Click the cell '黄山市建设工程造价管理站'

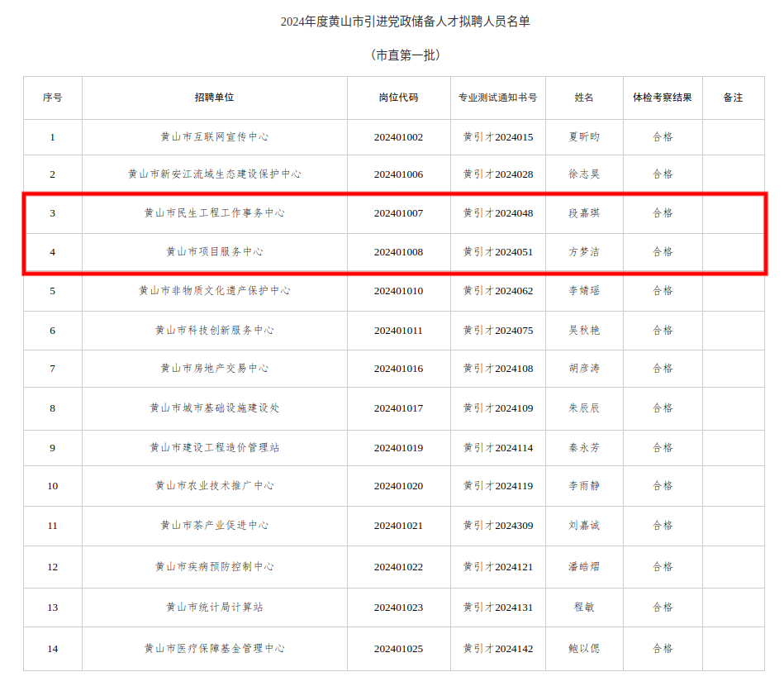click(215, 448)
